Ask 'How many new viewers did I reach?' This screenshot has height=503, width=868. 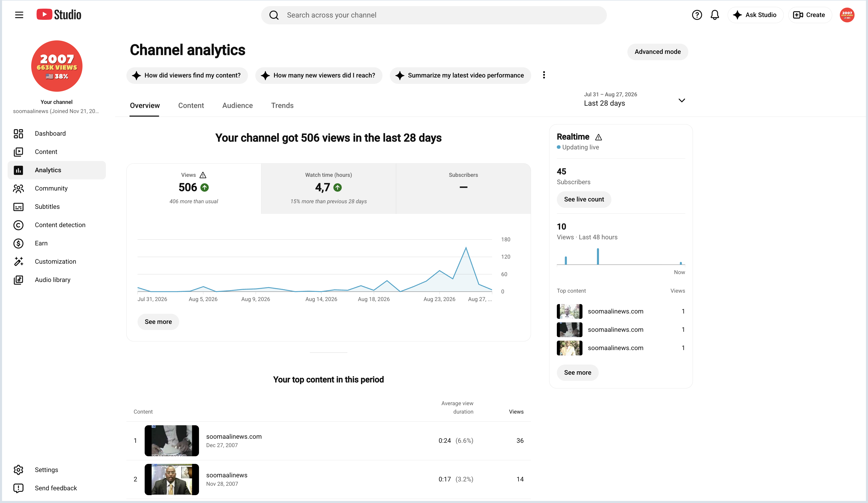319,75
